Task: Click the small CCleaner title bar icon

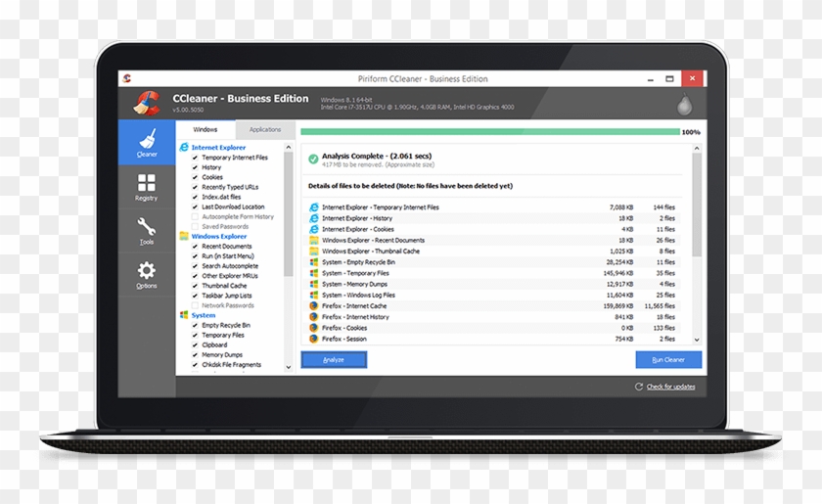Action: click(126, 78)
